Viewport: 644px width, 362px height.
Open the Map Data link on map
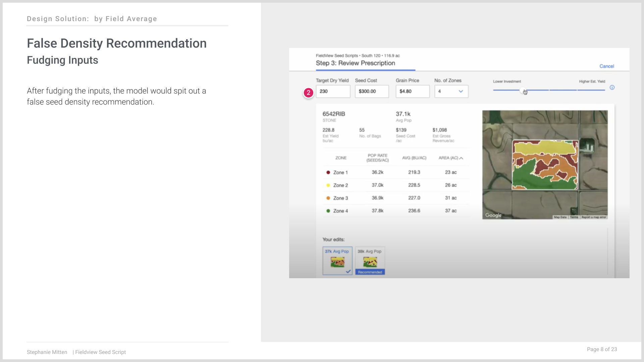click(560, 217)
